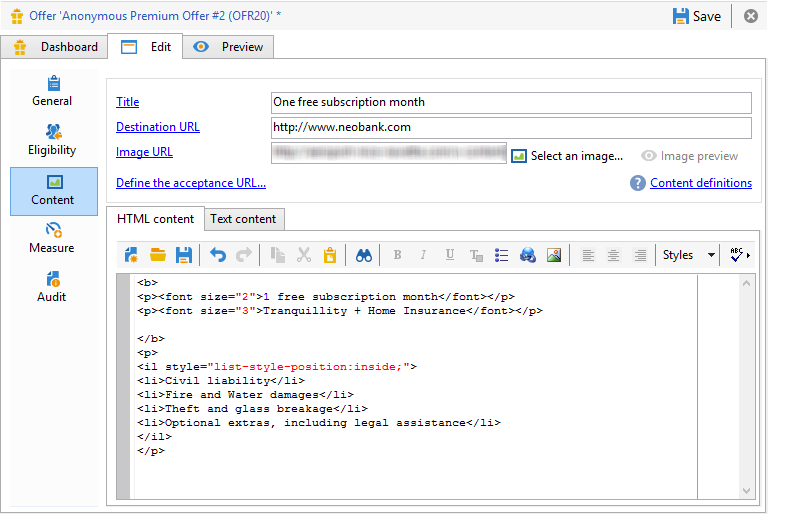Select the Content section
798x532 pixels.
pos(53,191)
